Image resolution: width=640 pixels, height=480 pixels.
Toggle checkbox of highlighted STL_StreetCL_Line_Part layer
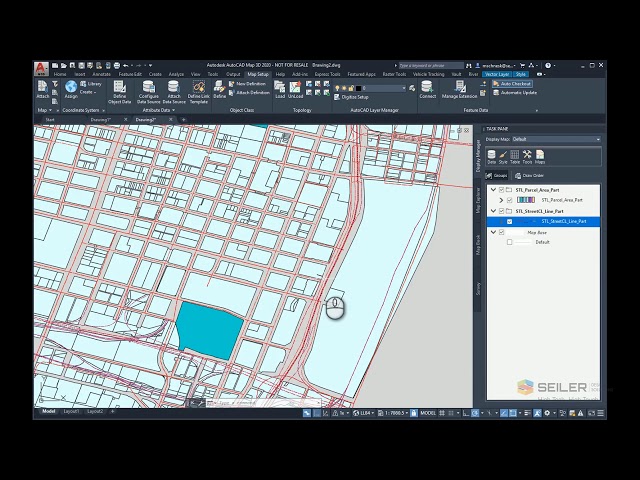509,221
